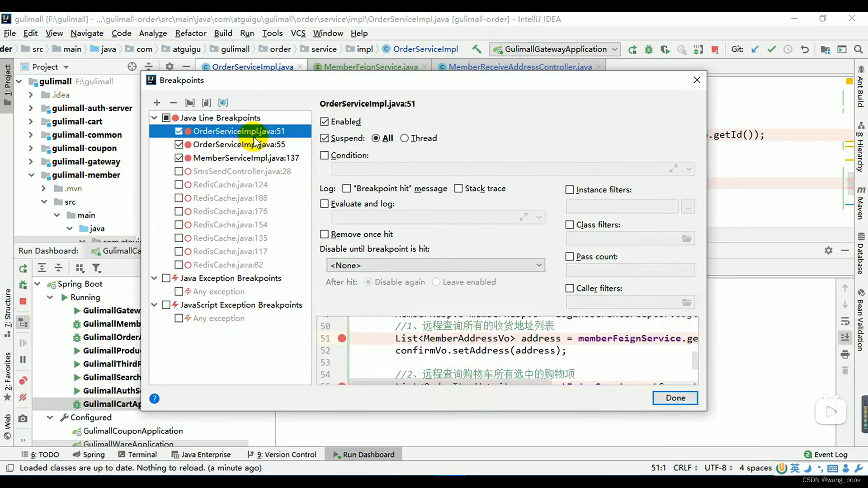Open the Refactor menu
Viewport: 868px width, 488px height.
coord(190,33)
